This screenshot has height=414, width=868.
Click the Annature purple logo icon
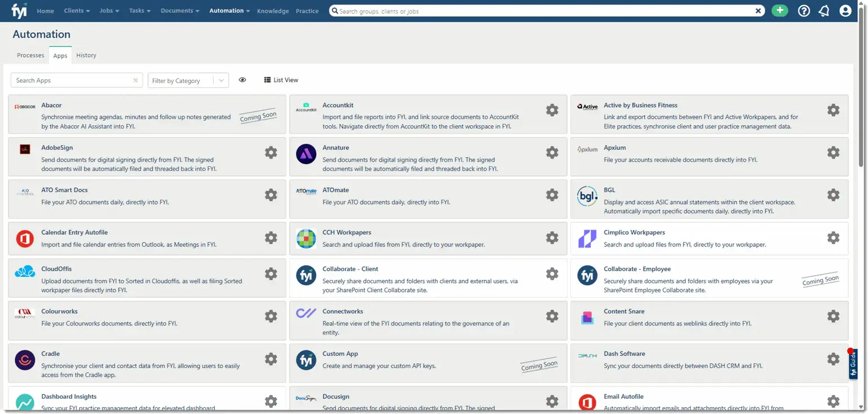306,154
